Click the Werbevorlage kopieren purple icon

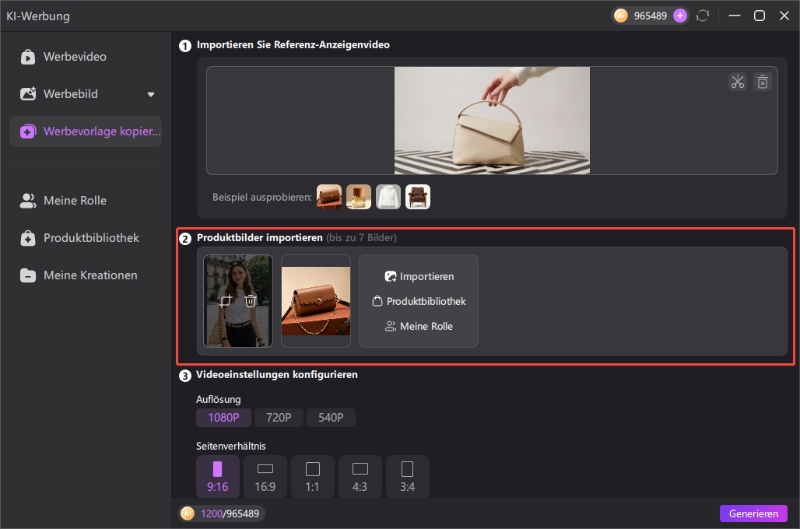coord(28,132)
